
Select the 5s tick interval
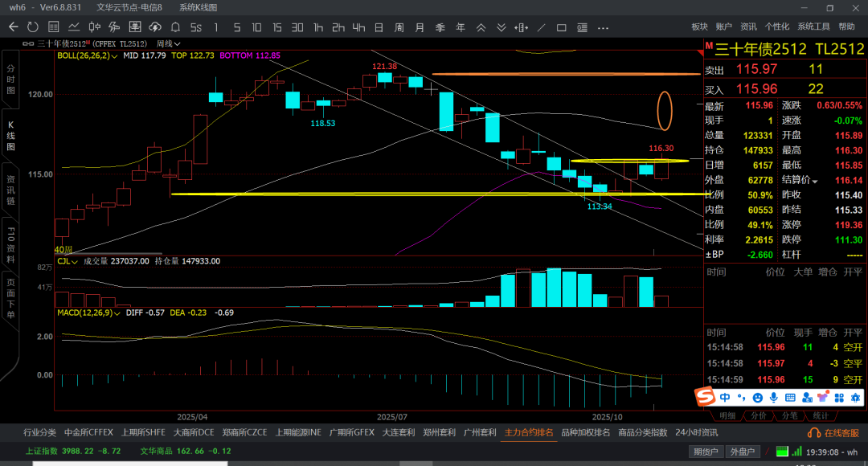click(x=195, y=27)
